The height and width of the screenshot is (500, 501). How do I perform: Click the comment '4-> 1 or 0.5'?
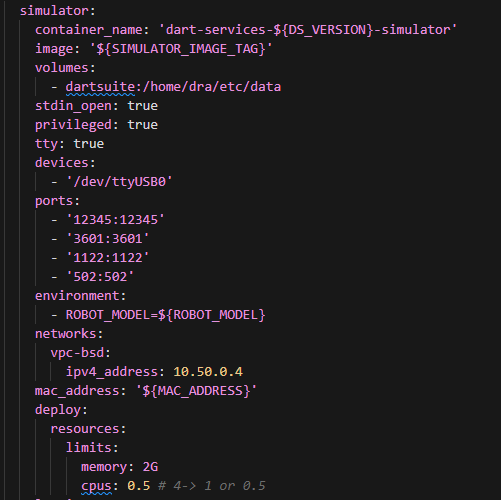pos(219,486)
